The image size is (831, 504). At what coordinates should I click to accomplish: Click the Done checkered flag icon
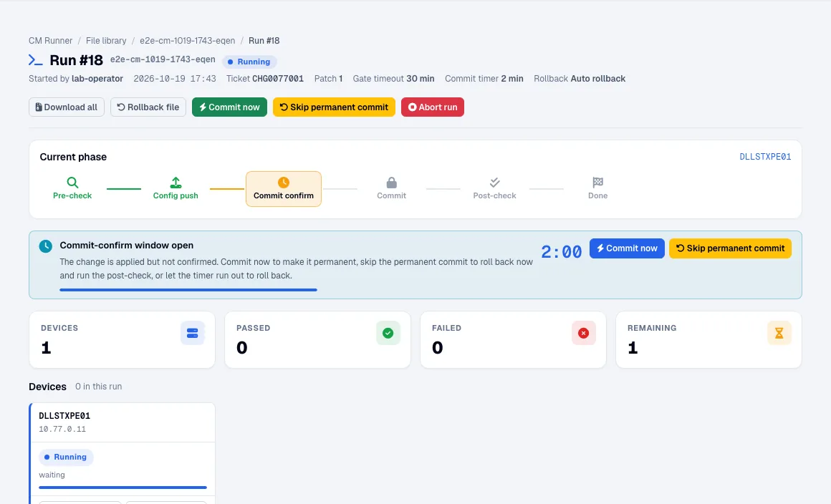(597, 183)
